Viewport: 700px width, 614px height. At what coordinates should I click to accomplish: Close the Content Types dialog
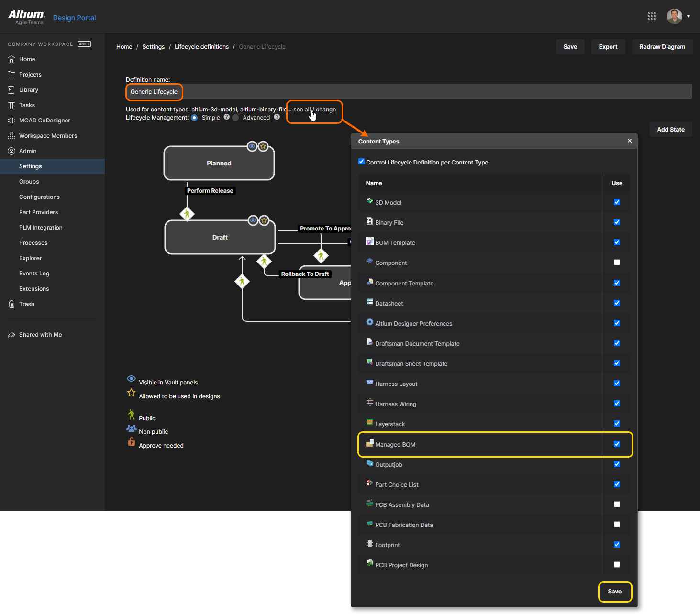tap(629, 141)
